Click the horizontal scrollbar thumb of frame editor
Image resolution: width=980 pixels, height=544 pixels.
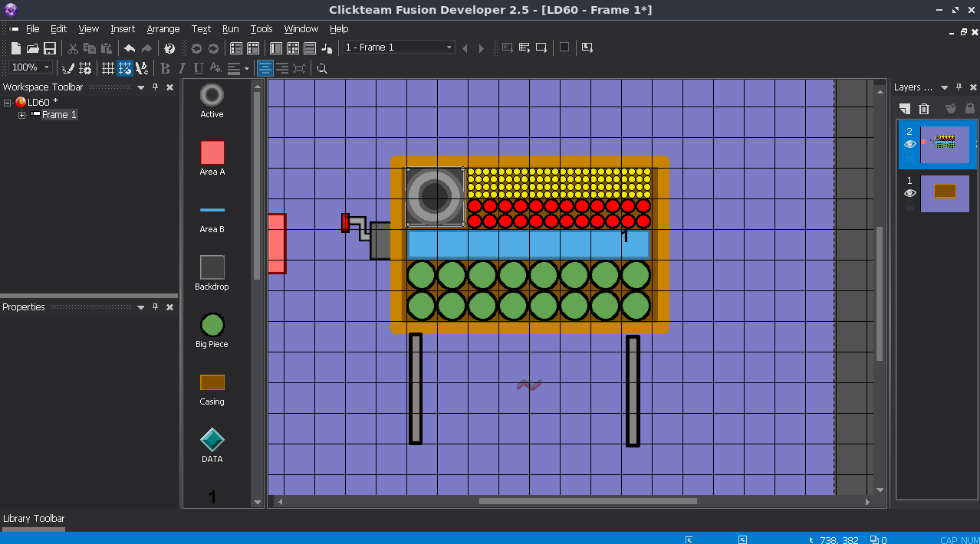pyautogui.click(x=588, y=501)
